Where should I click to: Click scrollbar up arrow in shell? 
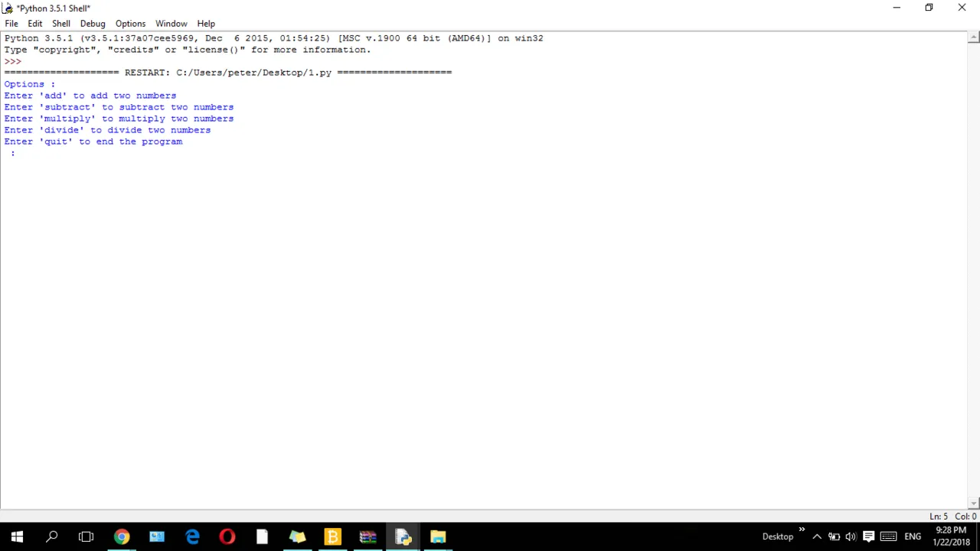[974, 37]
